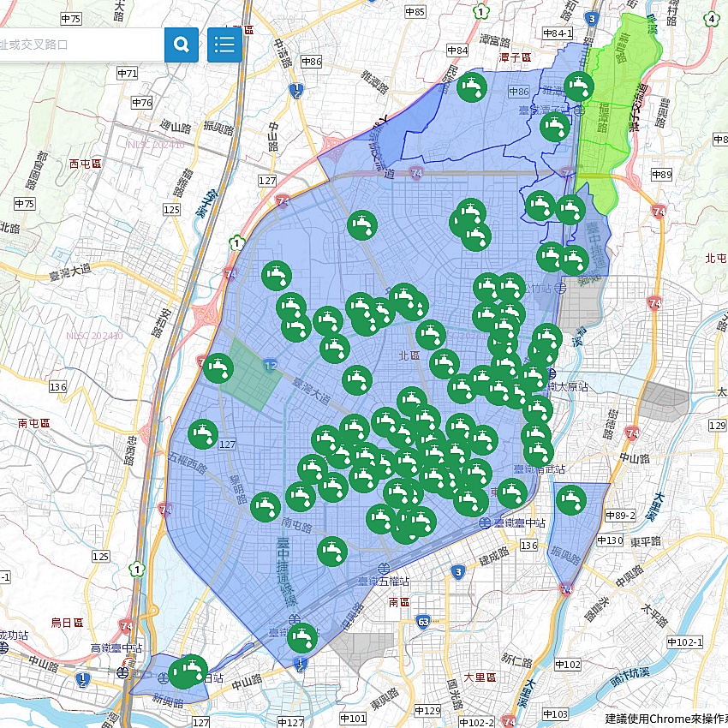Click faucet marker right of 臺中捷運綠線 text
The height and width of the screenshot is (728, 728).
pos(331,552)
